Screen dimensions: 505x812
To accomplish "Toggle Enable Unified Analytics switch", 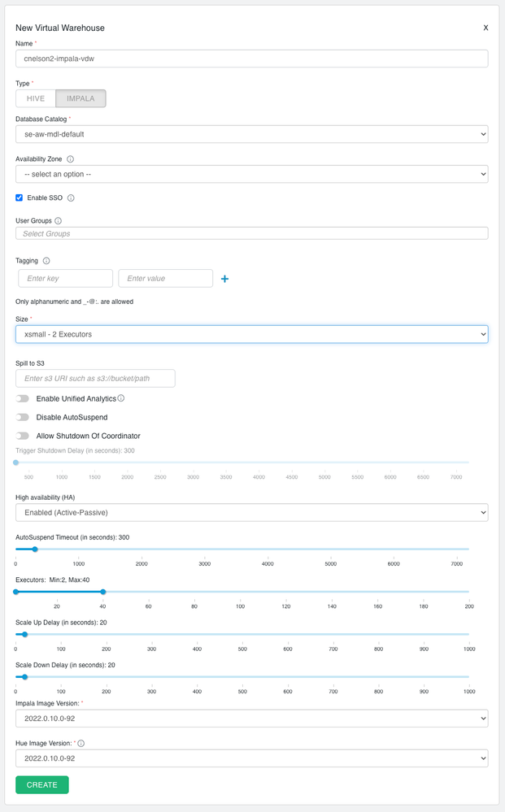I will 23,399.
